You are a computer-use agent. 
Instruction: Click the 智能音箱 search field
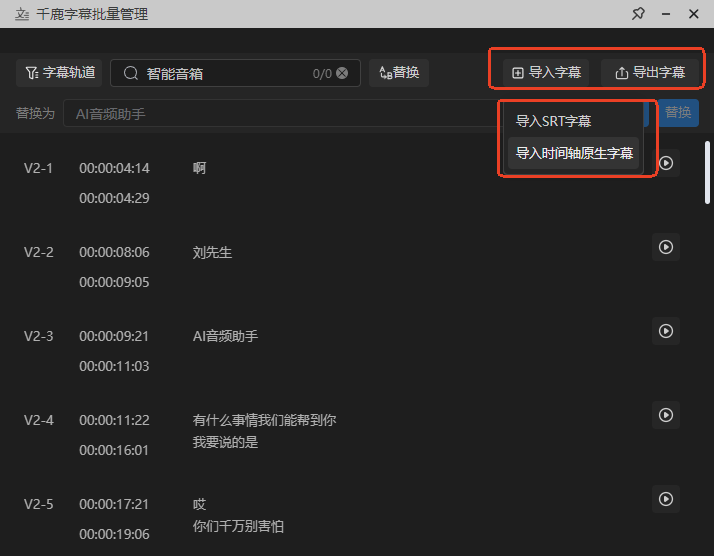(235, 73)
